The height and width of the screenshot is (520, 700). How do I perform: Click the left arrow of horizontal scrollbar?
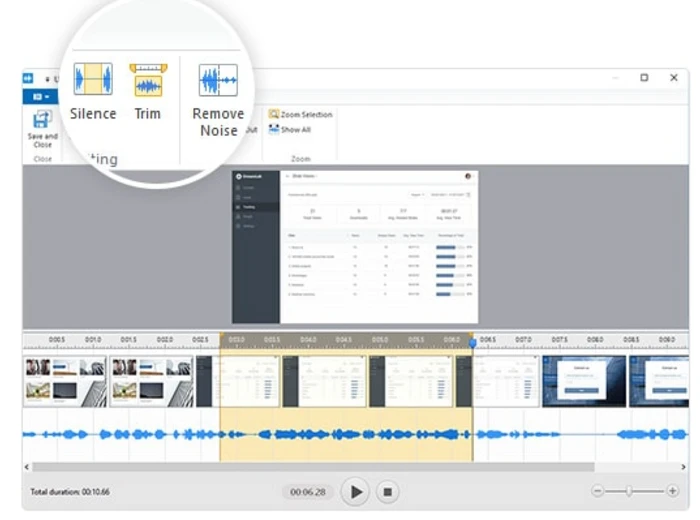coord(27,467)
